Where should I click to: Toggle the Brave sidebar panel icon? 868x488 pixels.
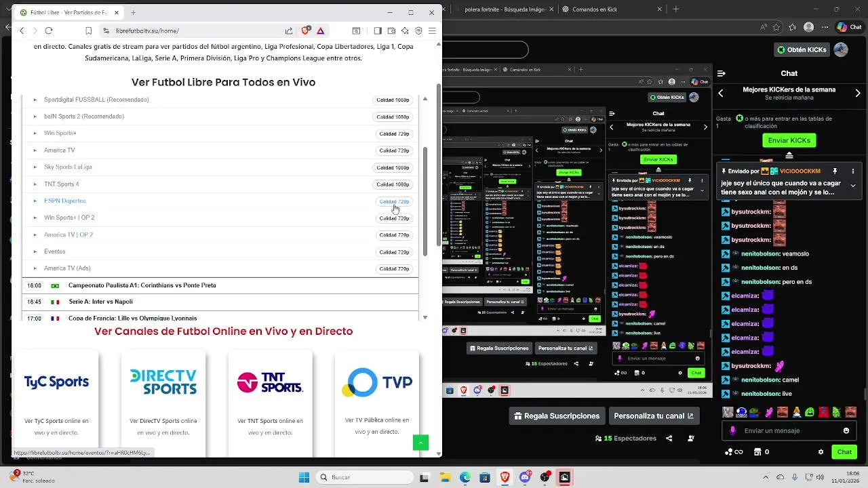pyautogui.click(x=378, y=30)
